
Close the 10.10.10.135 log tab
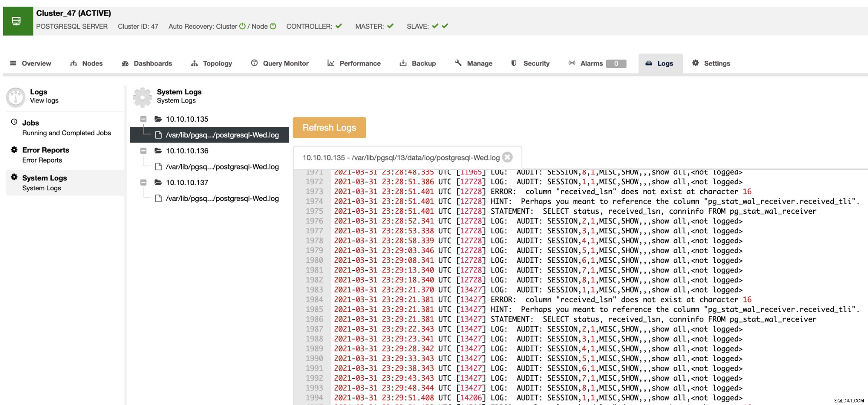[507, 157]
